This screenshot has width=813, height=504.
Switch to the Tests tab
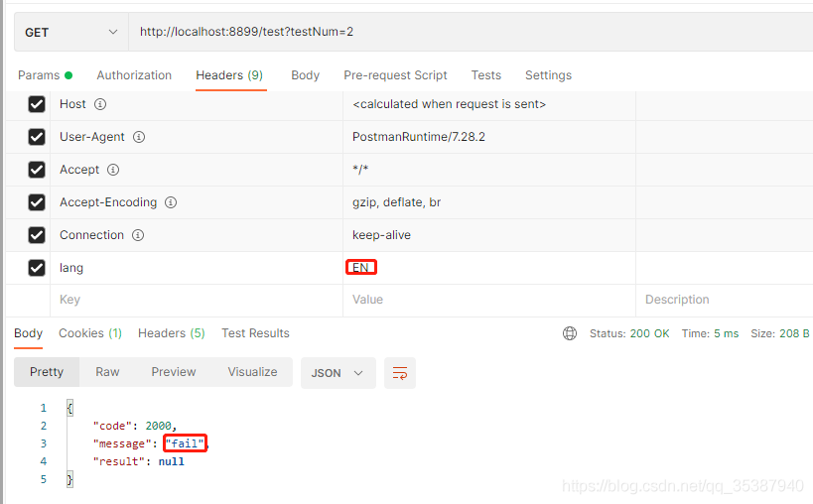[x=485, y=75]
